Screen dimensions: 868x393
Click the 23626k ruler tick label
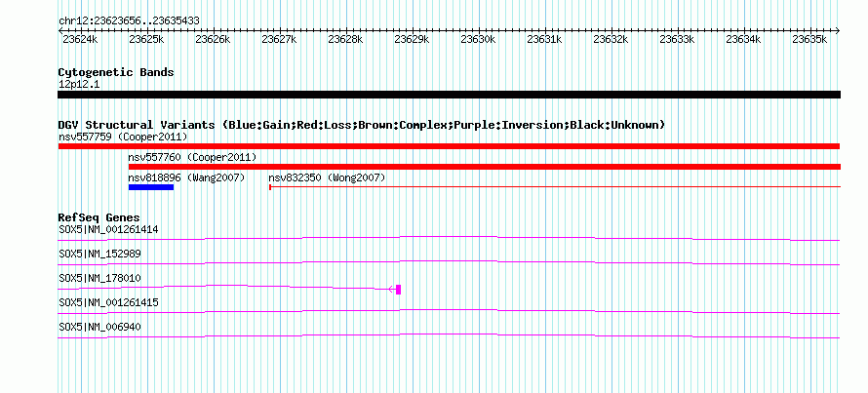(214, 39)
